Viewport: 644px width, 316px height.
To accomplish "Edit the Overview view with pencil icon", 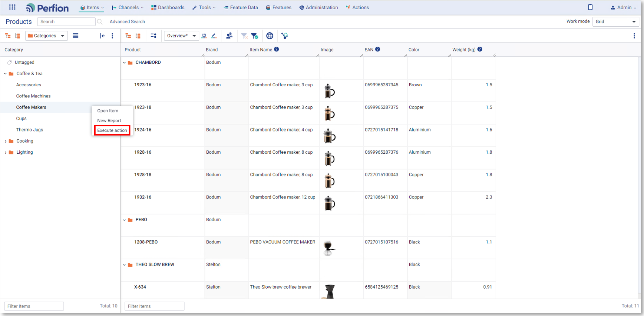I will pos(214,36).
